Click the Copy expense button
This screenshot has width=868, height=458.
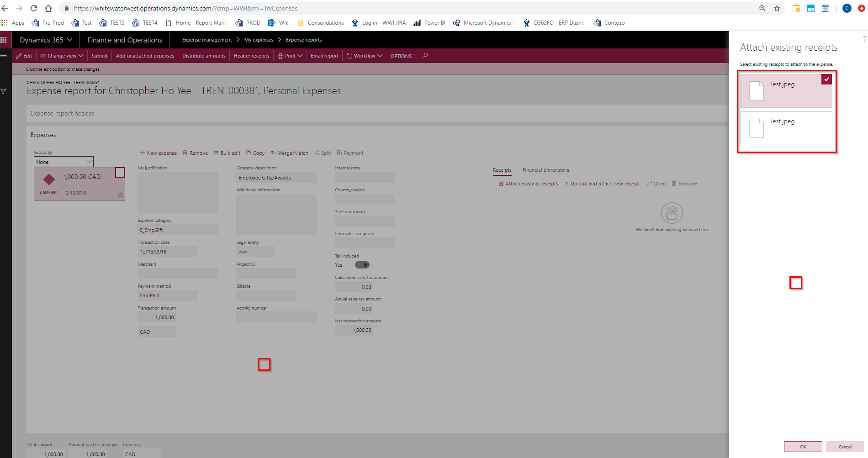click(x=255, y=153)
